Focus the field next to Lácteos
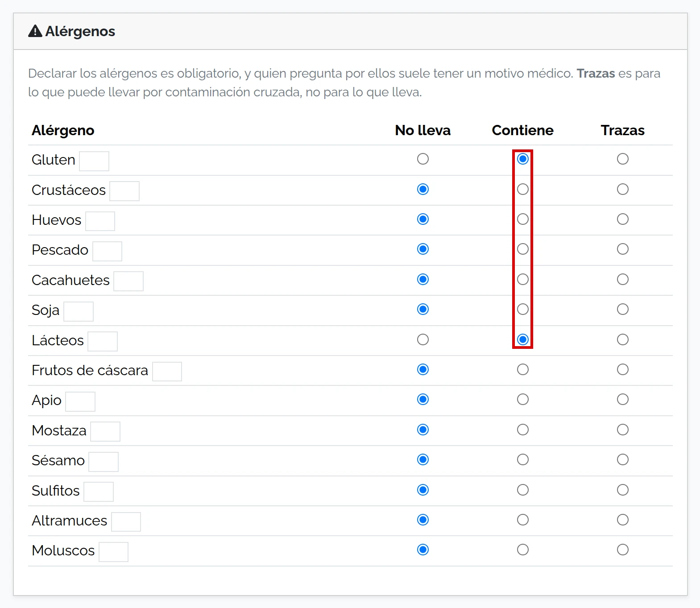 pos(103,341)
